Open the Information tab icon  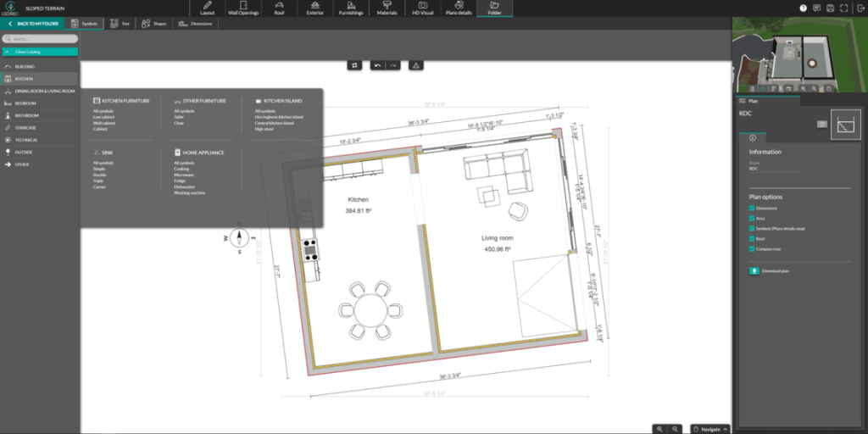[753, 138]
